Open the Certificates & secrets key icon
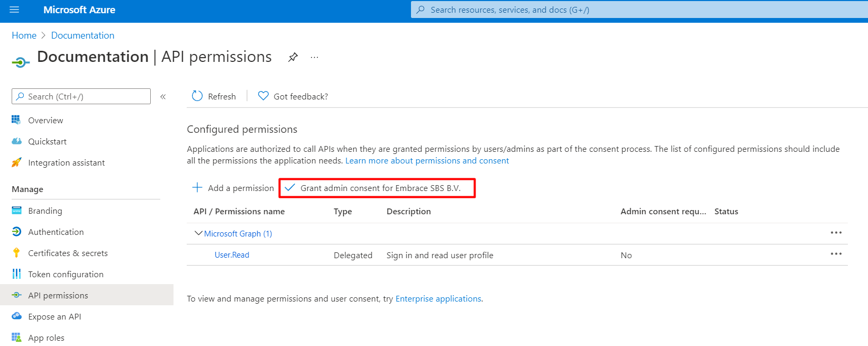This screenshot has width=868, height=346. [16, 253]
